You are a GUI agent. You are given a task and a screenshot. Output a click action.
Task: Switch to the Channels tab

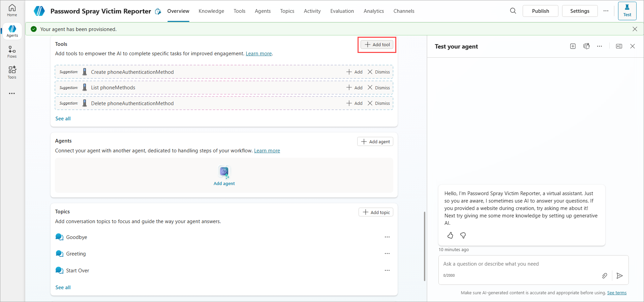404,11
